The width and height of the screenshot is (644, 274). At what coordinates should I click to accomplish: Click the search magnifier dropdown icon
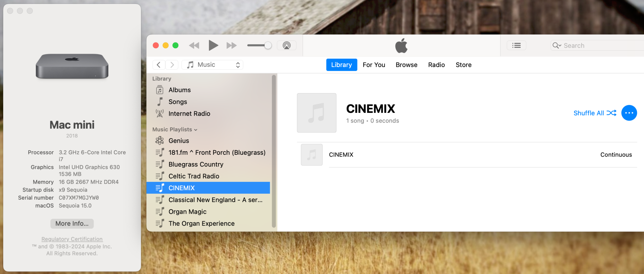coord(557,45)
